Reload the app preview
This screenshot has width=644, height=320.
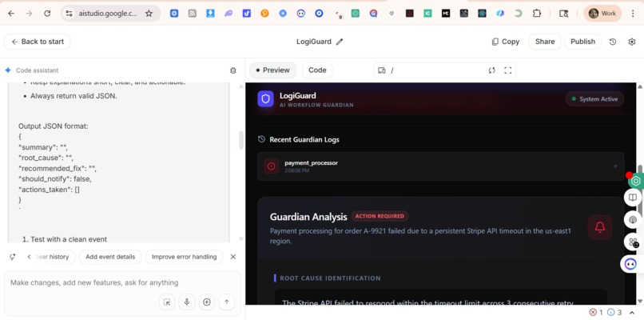(x=491, y=70)
